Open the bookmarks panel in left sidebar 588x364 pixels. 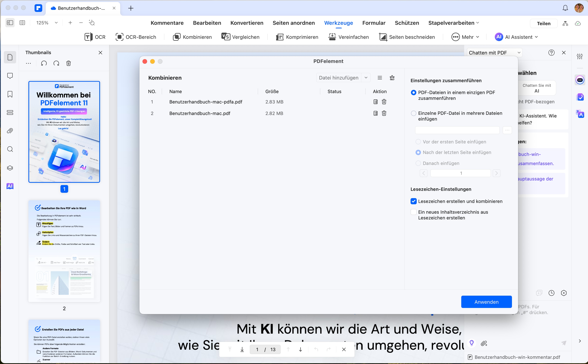[10, 94]
